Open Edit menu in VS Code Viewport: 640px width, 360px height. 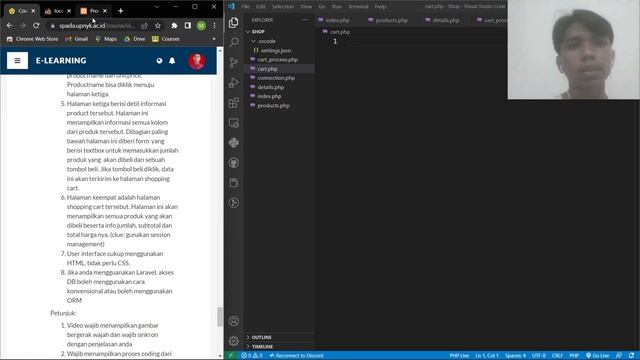tap(260, 7)
